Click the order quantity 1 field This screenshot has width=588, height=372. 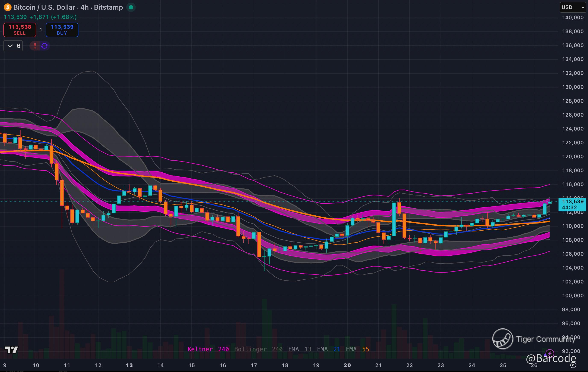(41, 30)
